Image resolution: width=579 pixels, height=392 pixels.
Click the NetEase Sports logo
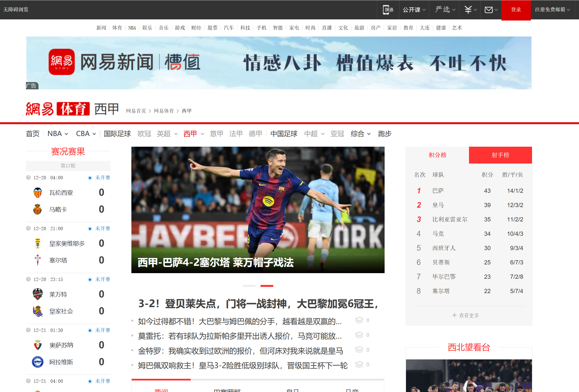click(58, 109)
